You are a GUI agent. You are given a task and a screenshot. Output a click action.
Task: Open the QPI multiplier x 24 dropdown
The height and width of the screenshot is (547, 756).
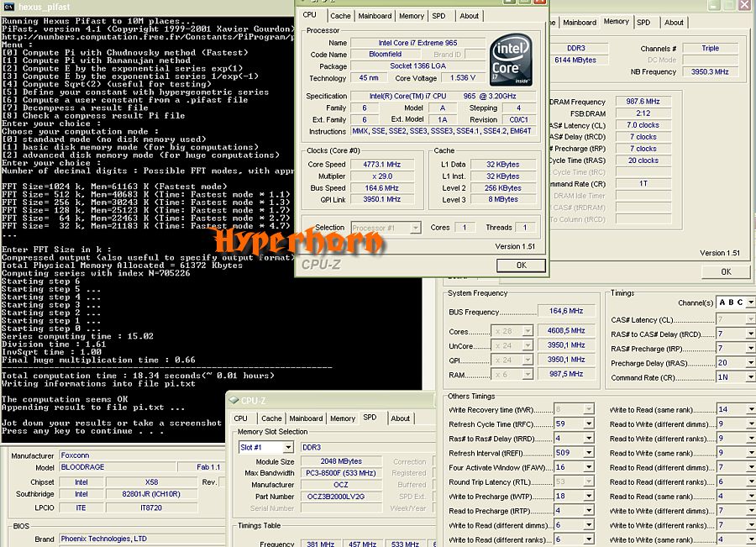[x=528, y=360]
